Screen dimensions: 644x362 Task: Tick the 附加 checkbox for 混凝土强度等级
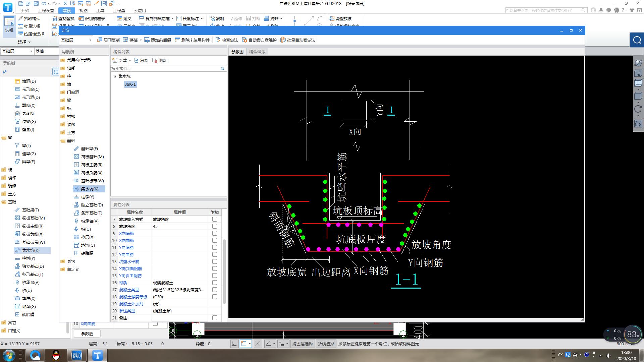point(215,297)
